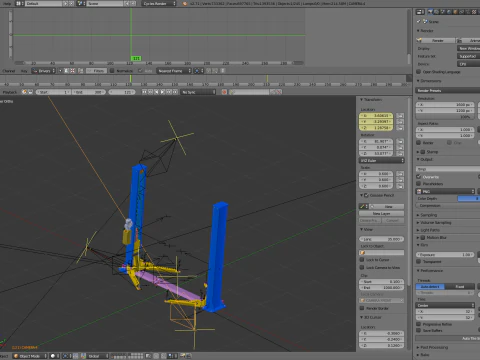Enable Lock to Cursor

click(x=362, y=260)
